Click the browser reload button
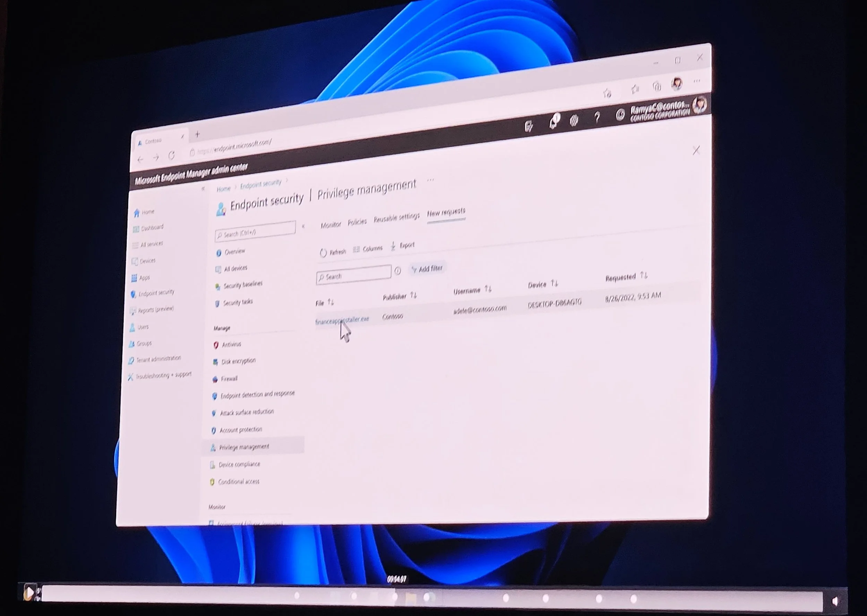Screen dimensions: 867x616 [172, 156]
